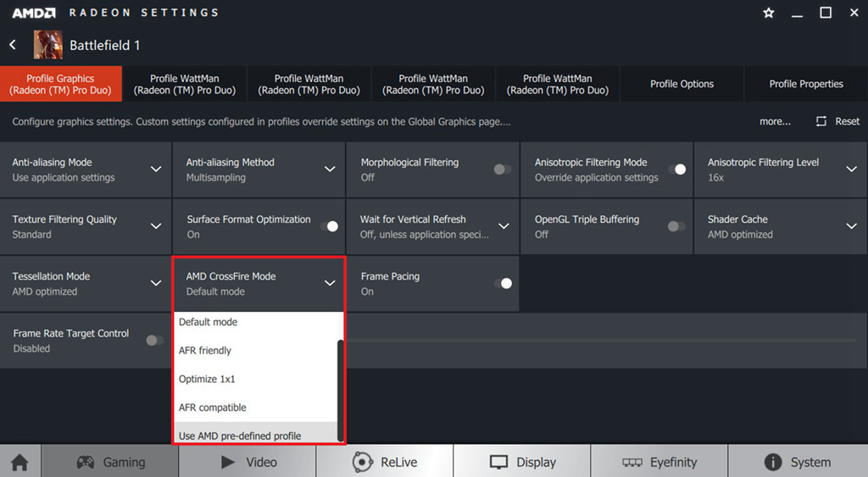Click the Frame Rate Target slider track
Image resolution: width=868 pixels, height=477 pixels.
coord(600,341)
